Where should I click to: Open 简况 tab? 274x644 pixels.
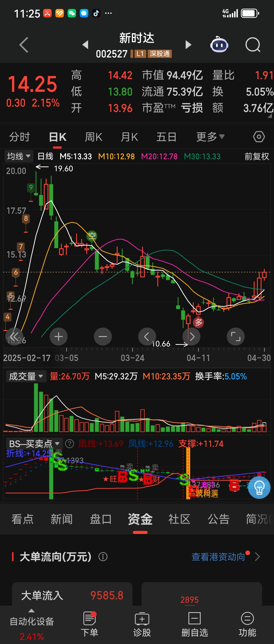(x=258, y=519)
